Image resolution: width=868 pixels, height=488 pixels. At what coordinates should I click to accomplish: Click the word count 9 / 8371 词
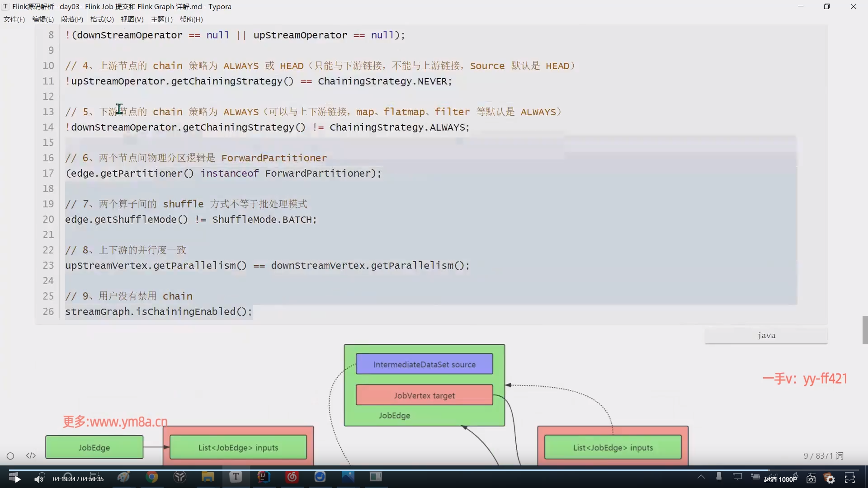pyautogui.click(x=823, y=455)
